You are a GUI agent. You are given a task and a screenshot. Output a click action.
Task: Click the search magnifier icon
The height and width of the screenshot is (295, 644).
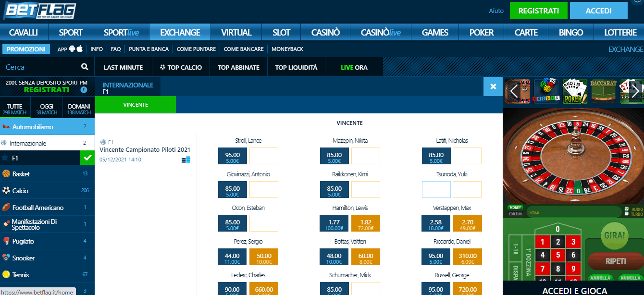coord(85,67)
